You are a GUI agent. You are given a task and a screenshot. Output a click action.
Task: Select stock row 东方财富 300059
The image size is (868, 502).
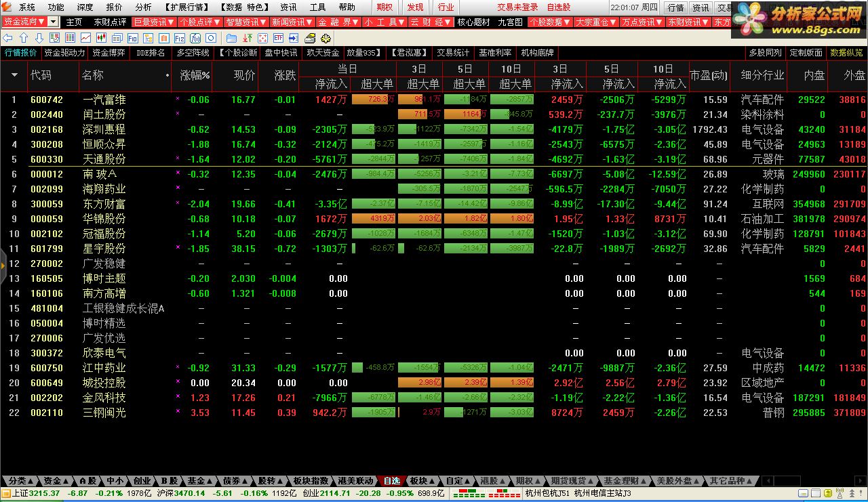[x=434, y=204]
